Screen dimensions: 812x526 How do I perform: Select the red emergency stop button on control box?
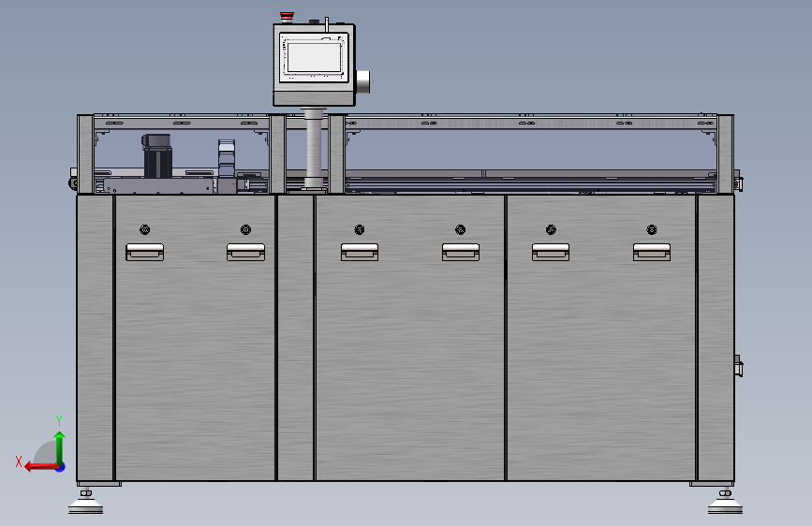287,16
